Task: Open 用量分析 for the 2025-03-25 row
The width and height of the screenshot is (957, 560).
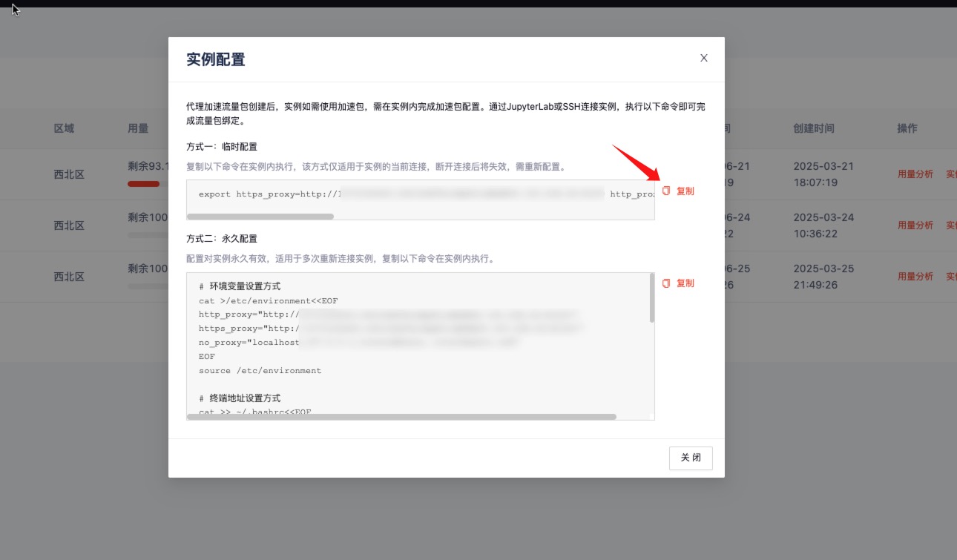Action: coord(915,277)
